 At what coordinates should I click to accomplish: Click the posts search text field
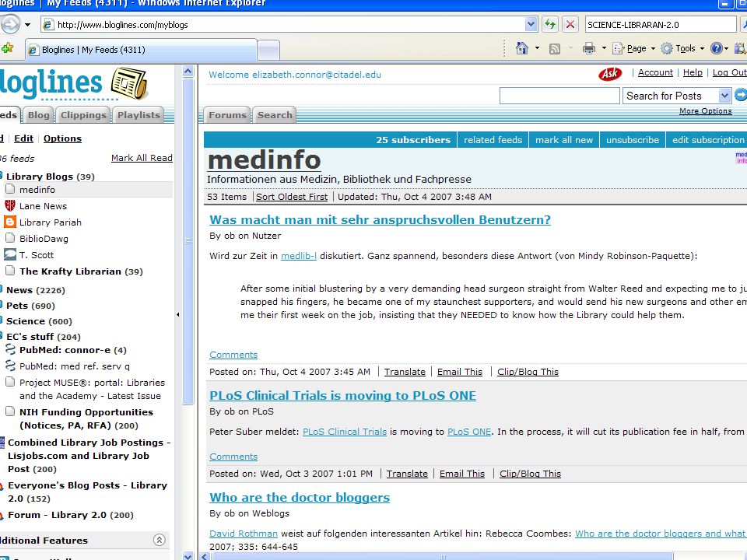pos(559,96)
